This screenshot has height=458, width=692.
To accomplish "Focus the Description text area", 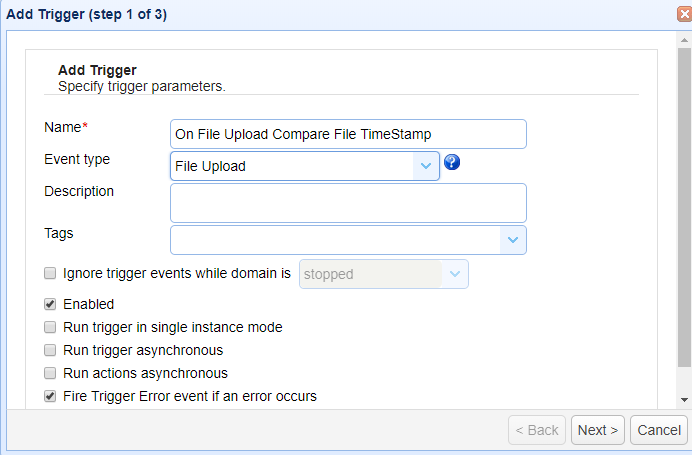I will pos(348,202).
